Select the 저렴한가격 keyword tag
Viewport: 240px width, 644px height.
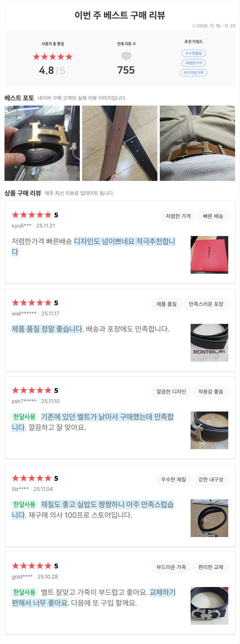click(193, 63)
